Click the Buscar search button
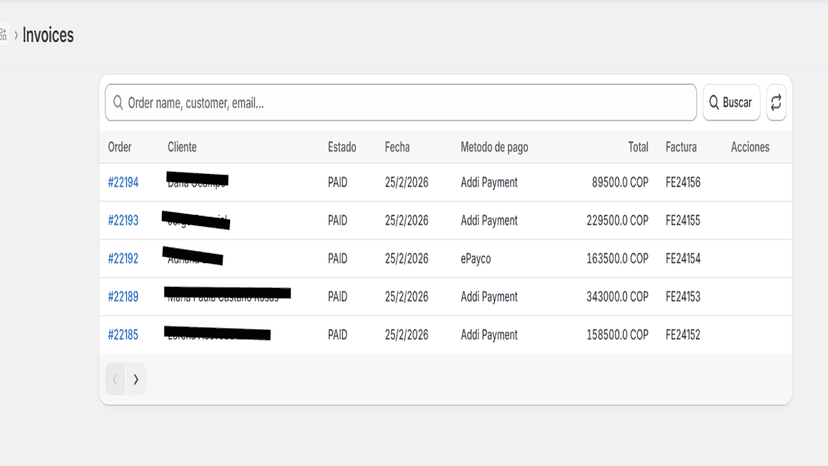Screen dimensions: 828x466 (x=731, y=102)
